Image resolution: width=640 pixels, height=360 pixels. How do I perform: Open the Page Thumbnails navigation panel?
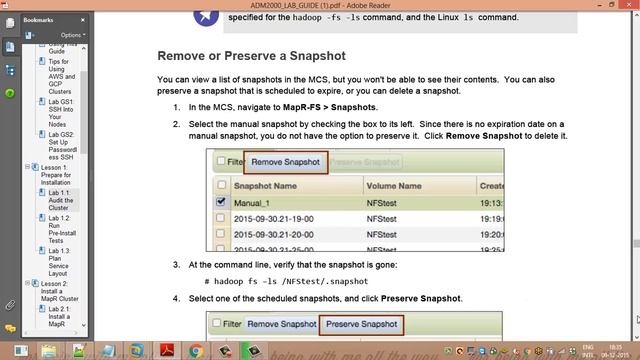tap(10, 23)
